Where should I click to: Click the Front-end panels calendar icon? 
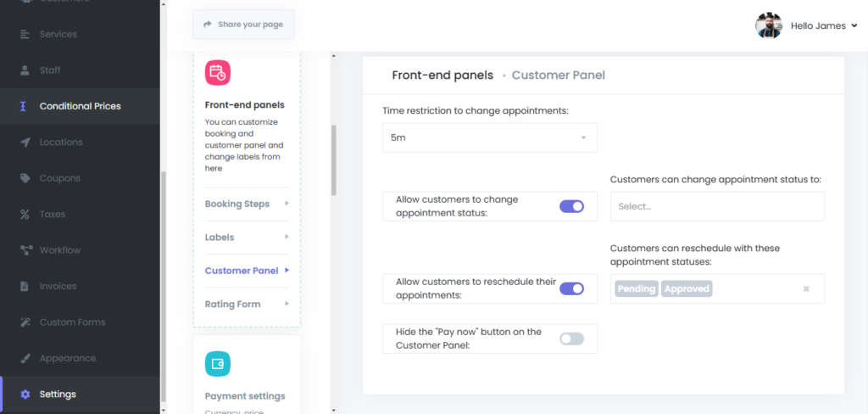click(218, 73)
